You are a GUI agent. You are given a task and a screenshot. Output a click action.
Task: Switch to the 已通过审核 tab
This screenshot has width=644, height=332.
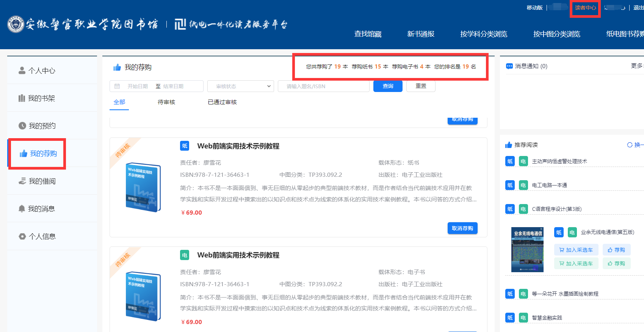[x=222, y=102]
